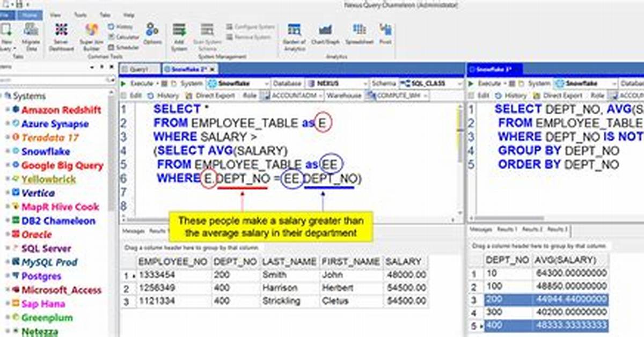Open the Tools ribbon tab
The image size is (644, 337).
pos(80,15)
